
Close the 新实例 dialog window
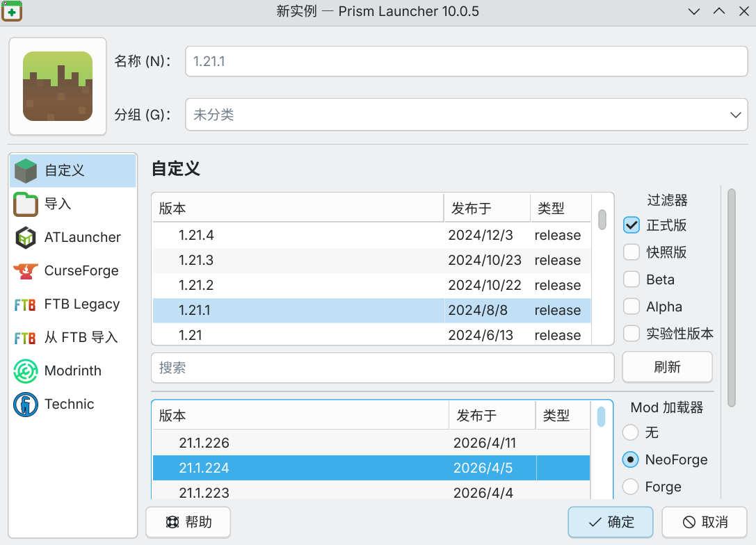(x=744, y=11)
